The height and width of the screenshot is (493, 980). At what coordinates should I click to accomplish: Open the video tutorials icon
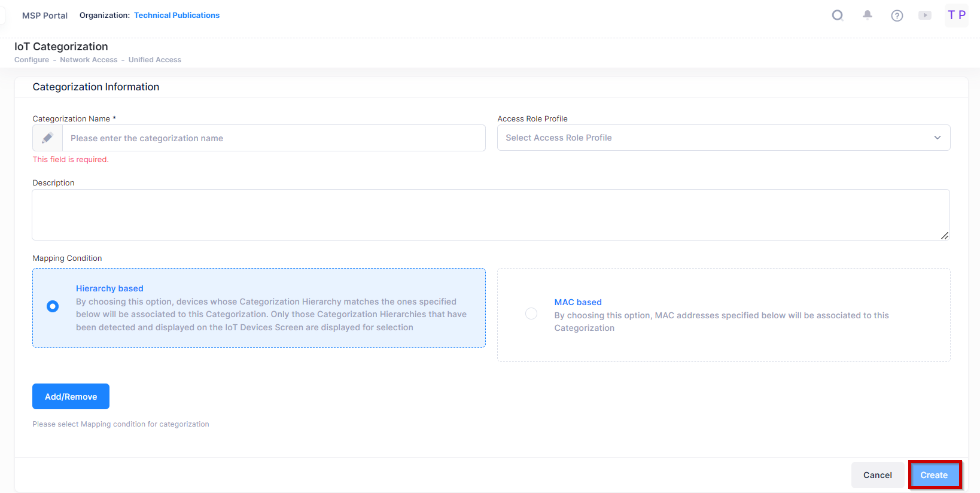924,16
